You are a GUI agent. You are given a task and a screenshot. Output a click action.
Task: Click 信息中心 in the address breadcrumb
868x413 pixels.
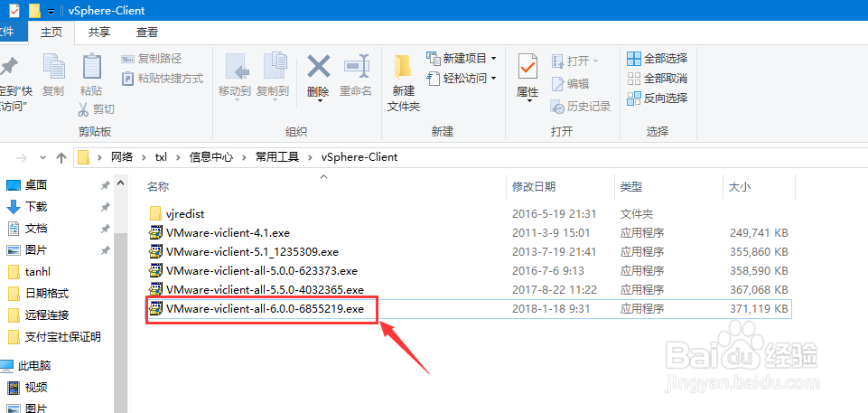click(x=211, y=157)
